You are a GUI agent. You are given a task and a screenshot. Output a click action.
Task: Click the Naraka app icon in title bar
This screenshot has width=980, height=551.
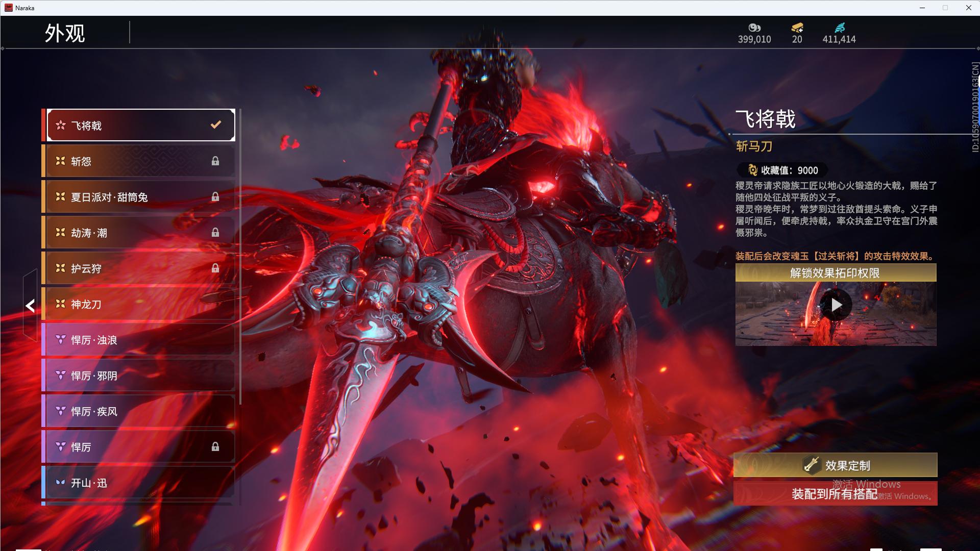tap(9, 8)
